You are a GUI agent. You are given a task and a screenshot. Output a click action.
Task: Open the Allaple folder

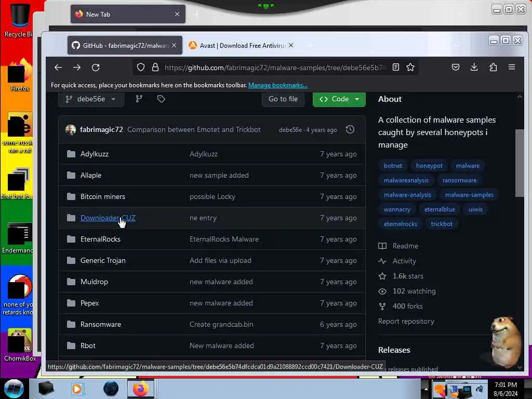point(91,176)
